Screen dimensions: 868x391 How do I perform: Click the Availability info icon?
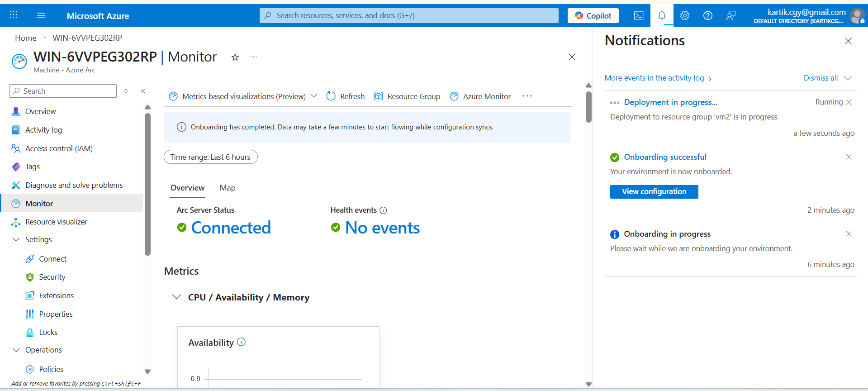(241, 342)
